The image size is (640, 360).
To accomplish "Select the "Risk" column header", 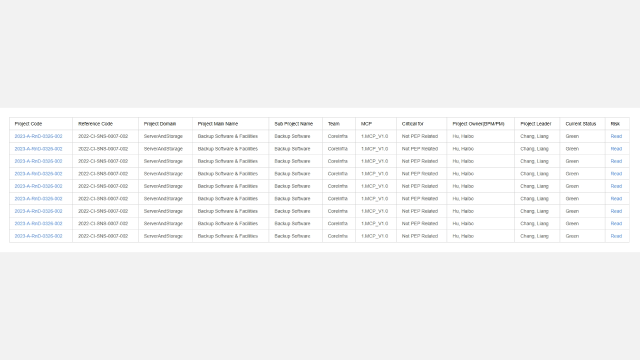I will coord(617,124).
